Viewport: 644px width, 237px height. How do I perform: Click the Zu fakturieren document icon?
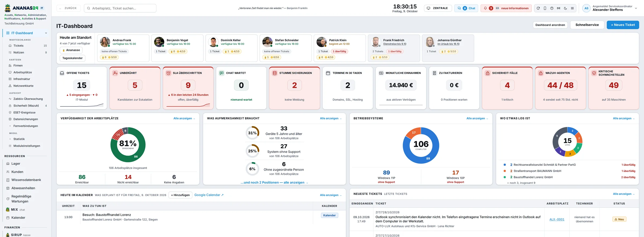(x=434, y=73)
